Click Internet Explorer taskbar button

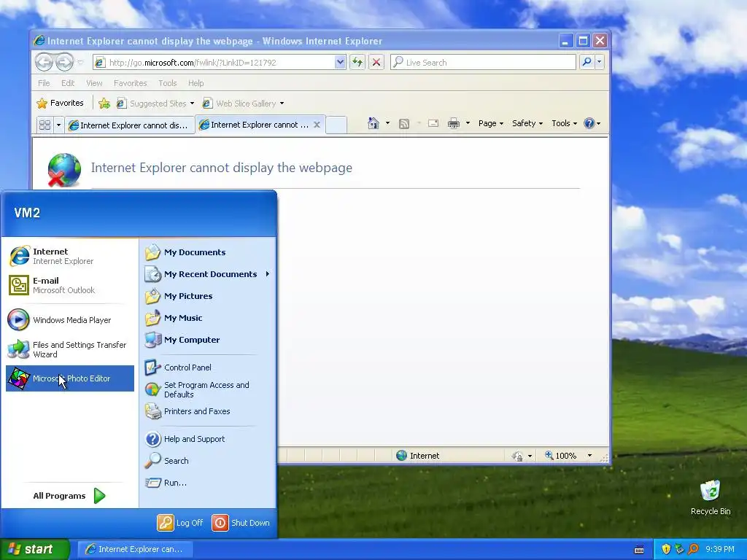tap(135, 549)
